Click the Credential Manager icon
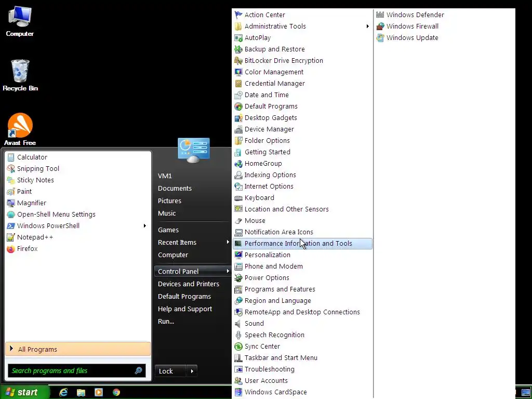The width and height of the screenshot is (532, 399). (238, 84)
